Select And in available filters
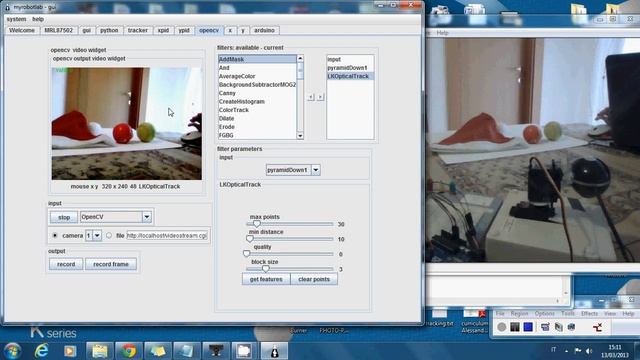 pyautogui.click(x=258, y=68)
